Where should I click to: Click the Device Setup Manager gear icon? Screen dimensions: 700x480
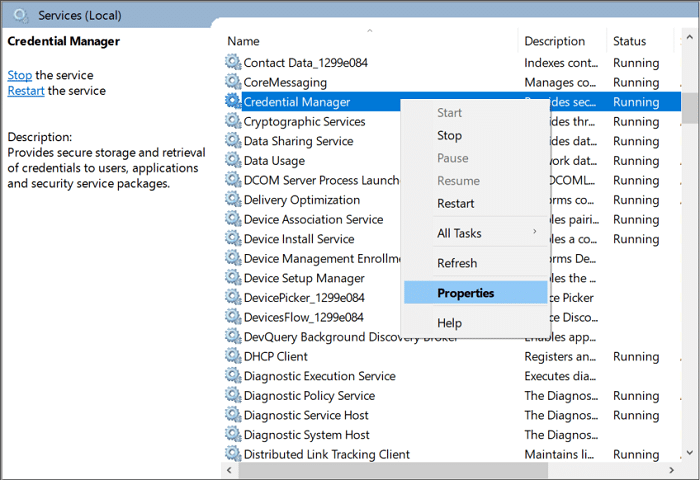click(x=233, y=278)
